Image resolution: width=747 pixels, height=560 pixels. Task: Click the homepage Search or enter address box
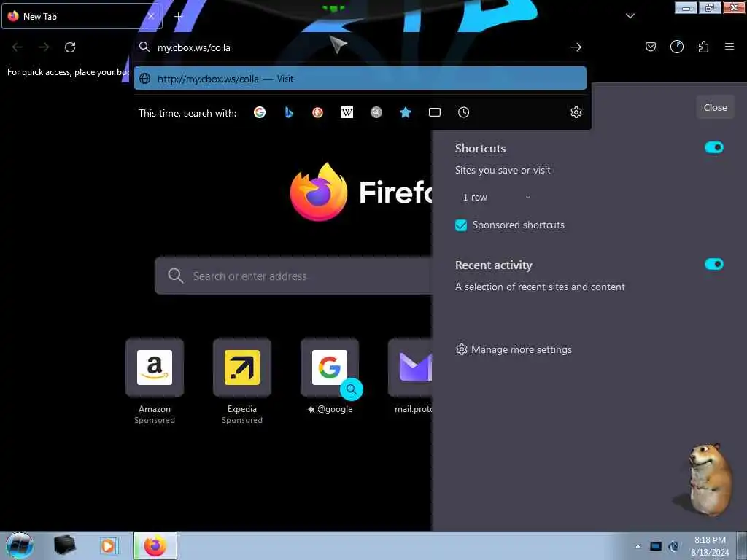click(x=293, y=276)
